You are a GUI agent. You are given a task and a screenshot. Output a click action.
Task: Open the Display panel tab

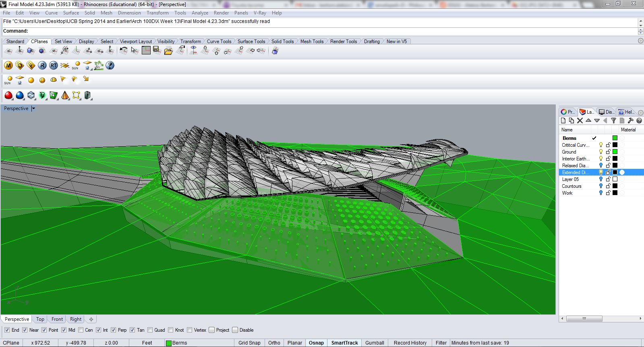click(x=606, y=112)
